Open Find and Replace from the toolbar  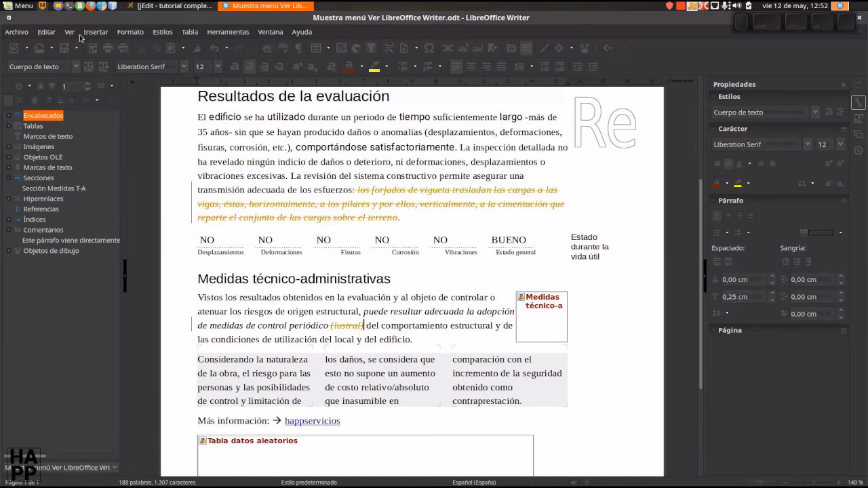[267, 49]
